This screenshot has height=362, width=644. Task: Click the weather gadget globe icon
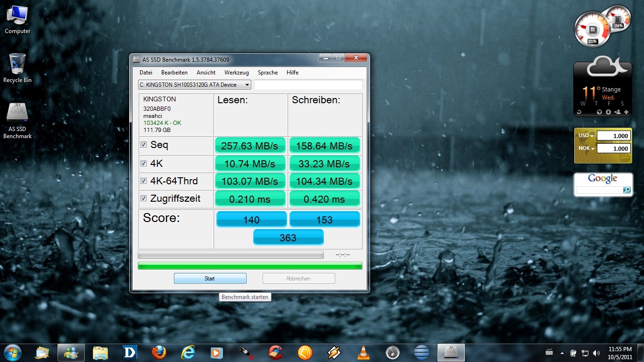click(599, 112)
